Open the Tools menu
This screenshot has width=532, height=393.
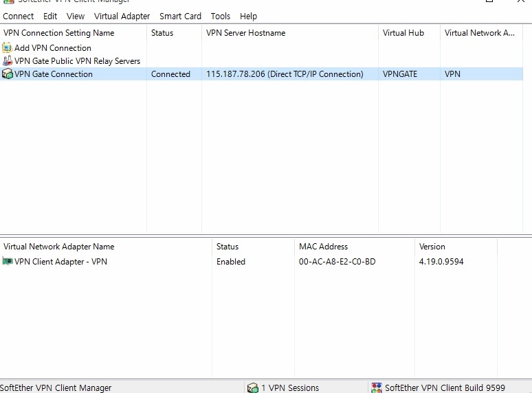coord(220,16)
